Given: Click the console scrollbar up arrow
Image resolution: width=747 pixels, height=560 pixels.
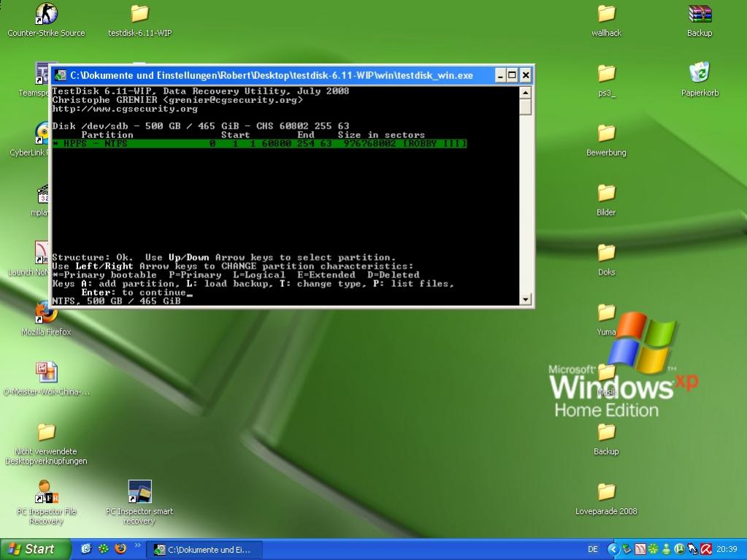Looking at the screenshot, I should [x=526, y=93].
